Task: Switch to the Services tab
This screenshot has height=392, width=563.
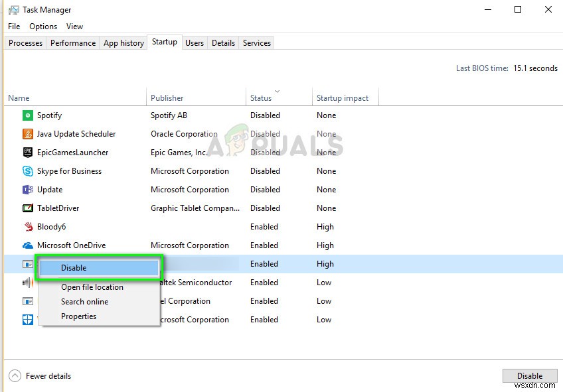Action: [x=257, y=42]
